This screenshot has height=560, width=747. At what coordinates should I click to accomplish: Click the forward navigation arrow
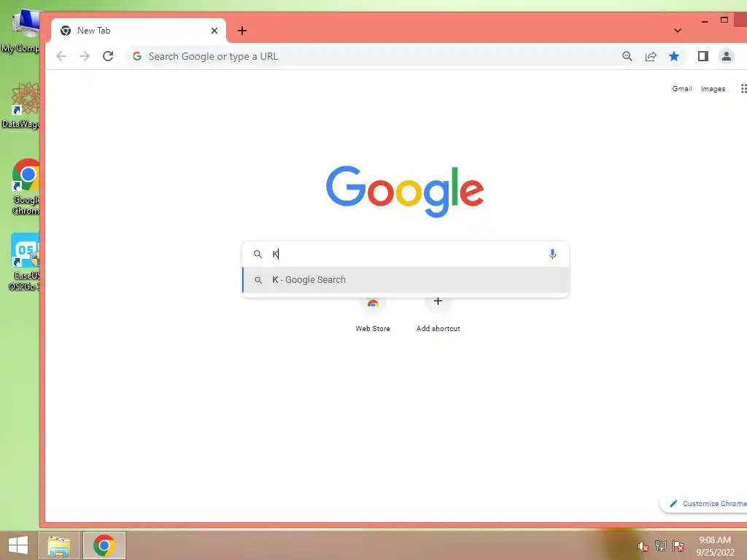point(85,56)
